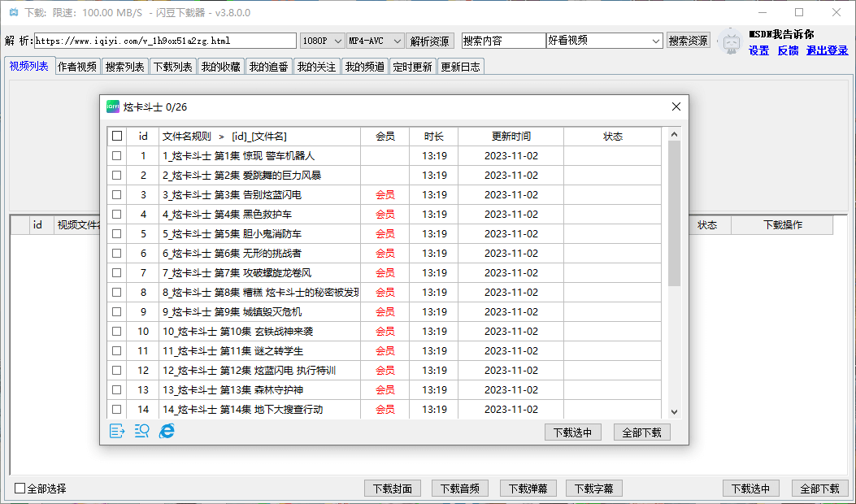856x504 pixels.
Task: Toggle the select-all checkbox in table header
Action: (117, 136)
